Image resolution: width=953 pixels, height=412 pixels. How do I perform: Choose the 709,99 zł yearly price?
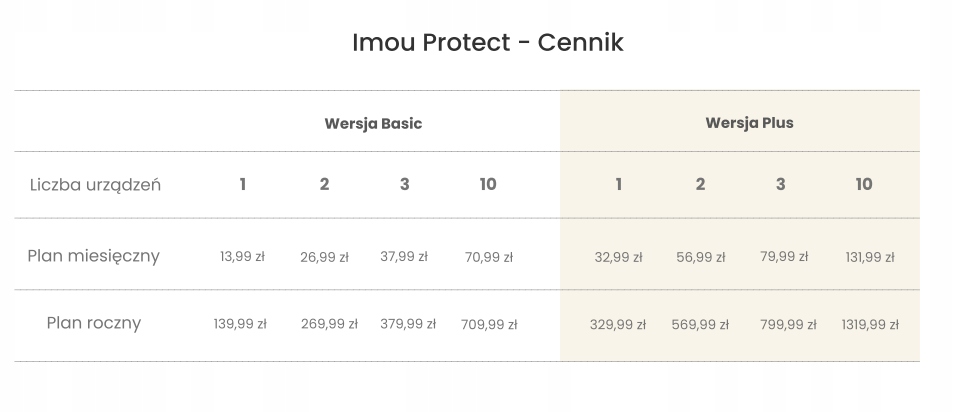[x=489, y=324]
